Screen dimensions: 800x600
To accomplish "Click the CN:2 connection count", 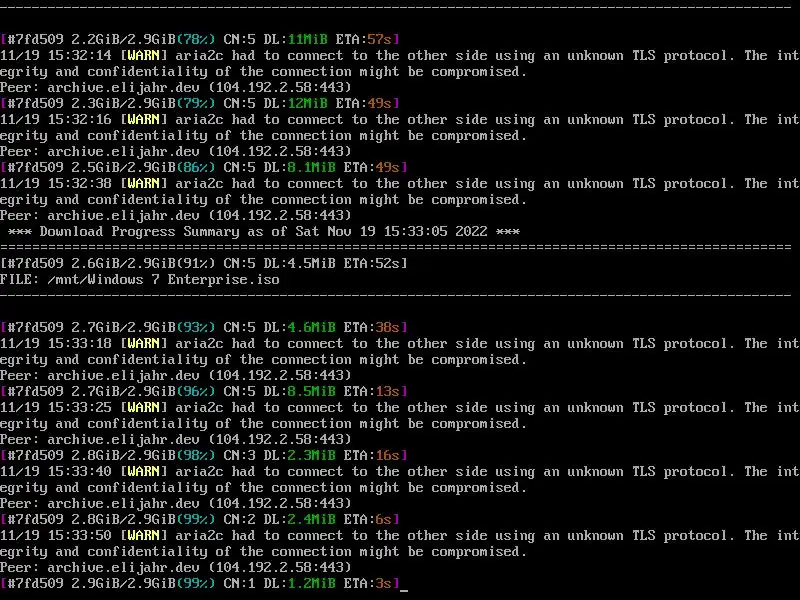I will point(239,519).
